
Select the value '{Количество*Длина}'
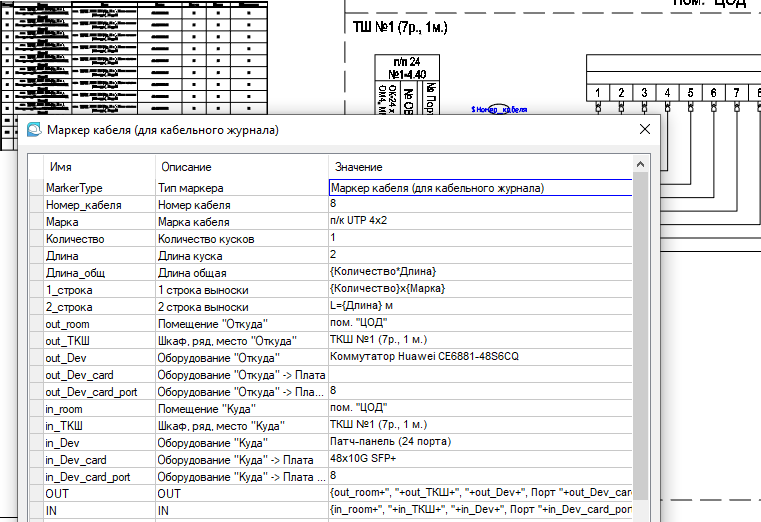480,272
